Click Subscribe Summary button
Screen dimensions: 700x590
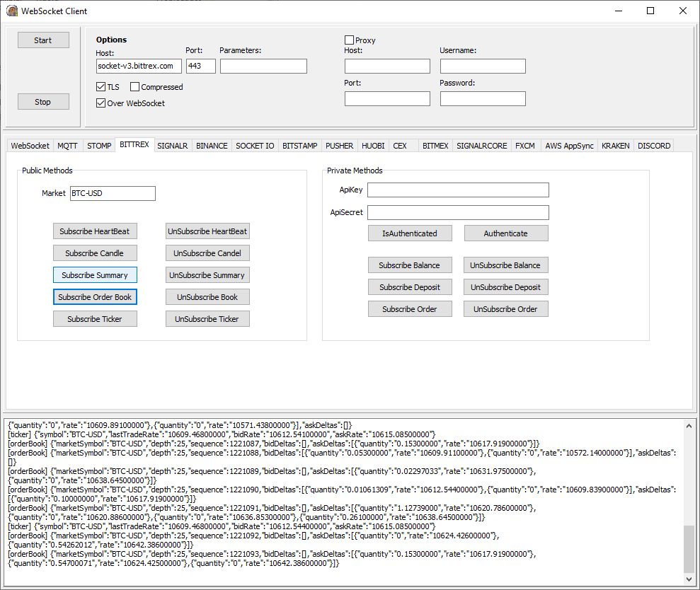(x=95, y=275)
